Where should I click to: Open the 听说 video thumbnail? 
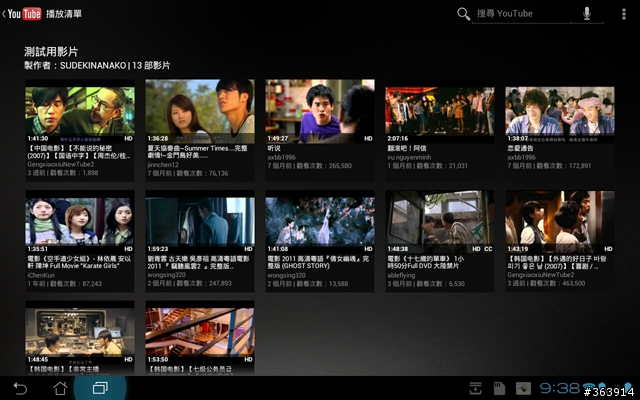[320, 111]
